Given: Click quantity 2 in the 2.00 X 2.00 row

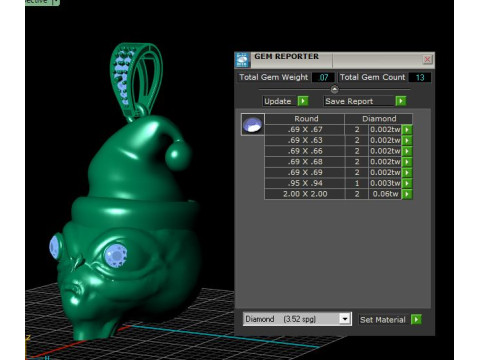Looking at the screenshot, I should [x=357, y=194].
